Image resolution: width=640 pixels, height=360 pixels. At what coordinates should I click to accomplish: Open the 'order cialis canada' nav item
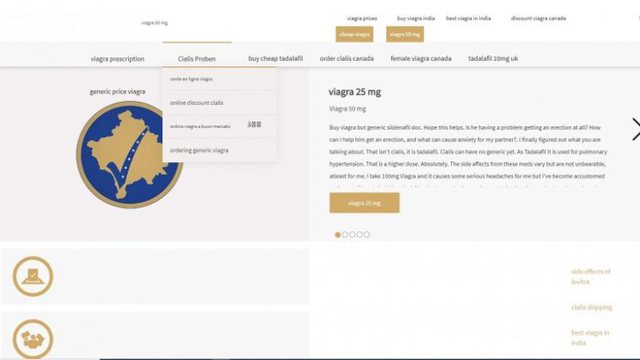tap(347, 58)
